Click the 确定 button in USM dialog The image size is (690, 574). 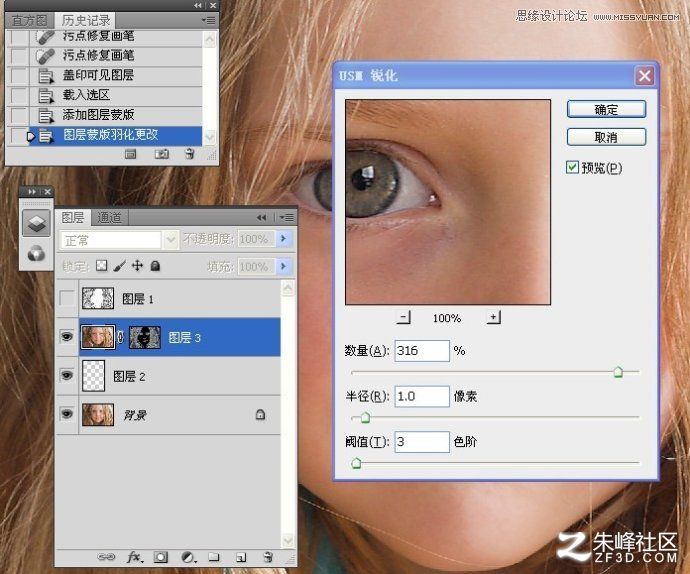pyautogui.click(x=606, y=109)
